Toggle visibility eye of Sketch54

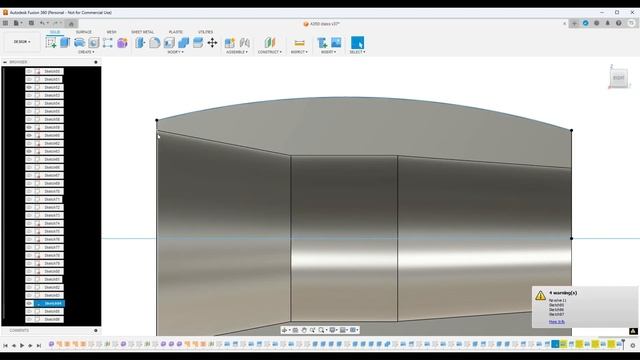point(29,103)
